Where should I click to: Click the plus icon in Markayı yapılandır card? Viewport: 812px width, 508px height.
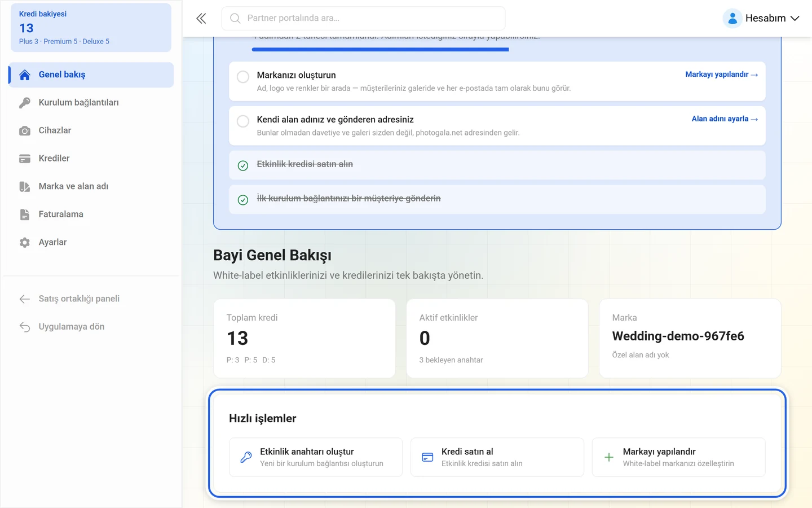click(609, 457)
